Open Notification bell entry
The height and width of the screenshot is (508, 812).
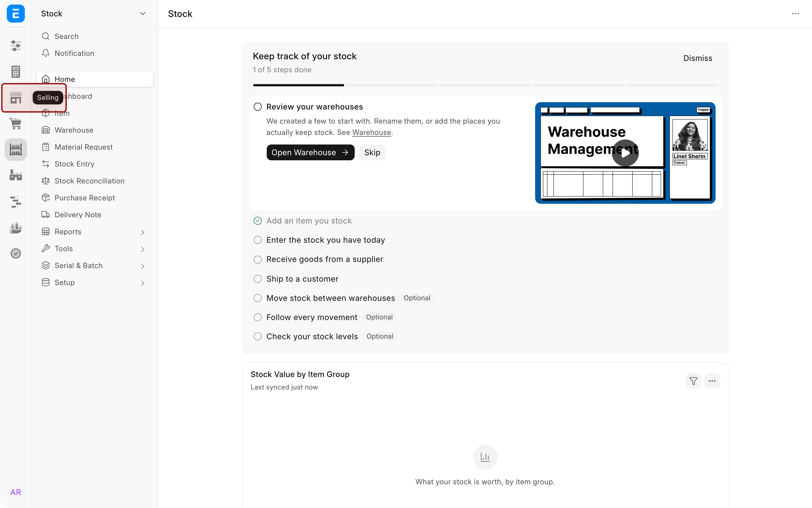[x=95, y=53]
